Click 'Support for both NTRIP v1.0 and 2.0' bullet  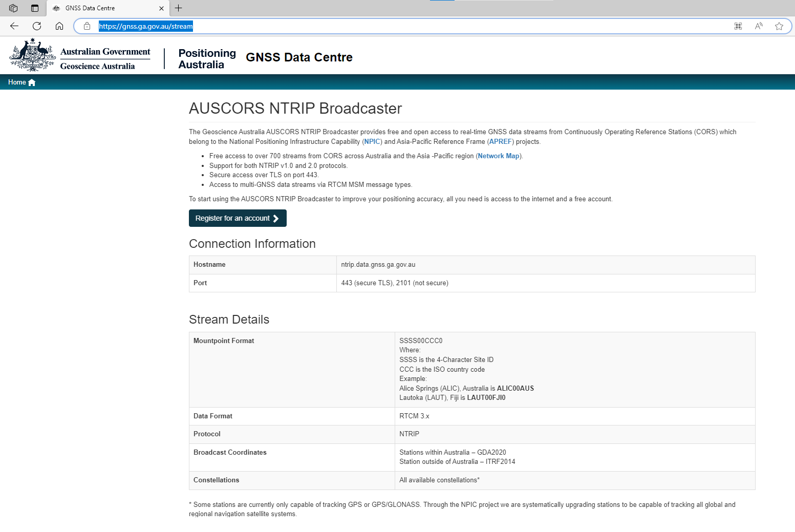[x=278, y=166]
